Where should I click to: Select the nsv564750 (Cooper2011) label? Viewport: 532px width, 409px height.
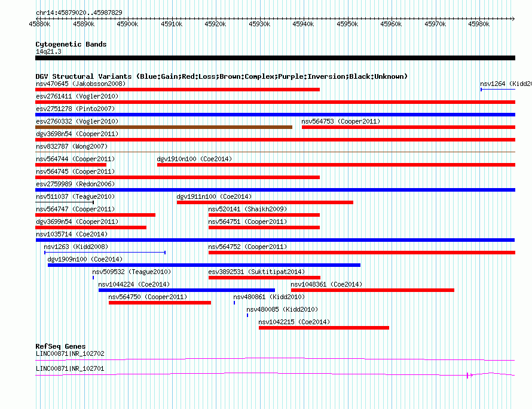[x=148, y=297]
